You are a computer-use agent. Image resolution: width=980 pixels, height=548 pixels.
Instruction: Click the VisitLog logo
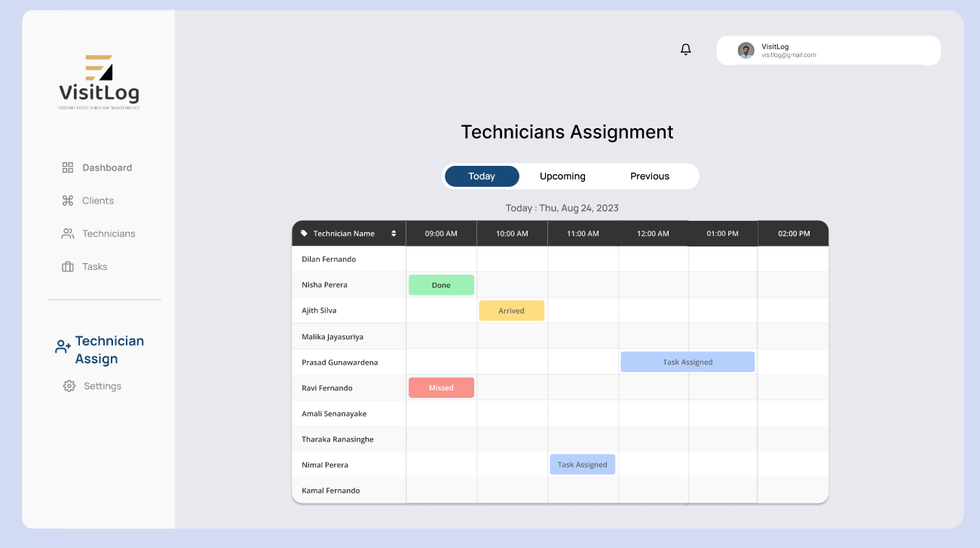99,82
